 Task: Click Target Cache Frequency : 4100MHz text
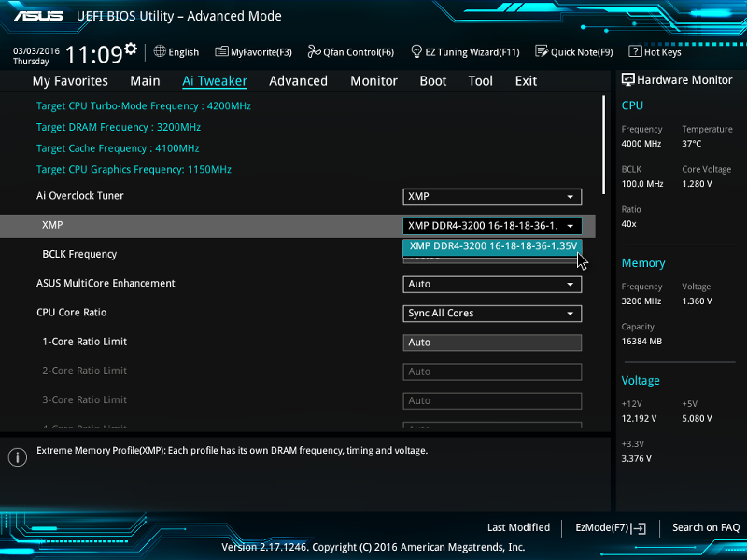pos(118,148)
